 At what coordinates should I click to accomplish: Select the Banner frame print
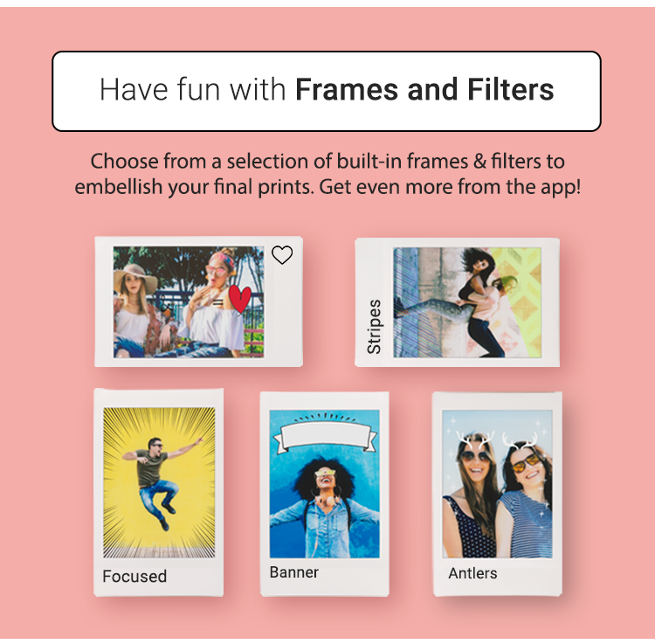click(x=325, y=493)
